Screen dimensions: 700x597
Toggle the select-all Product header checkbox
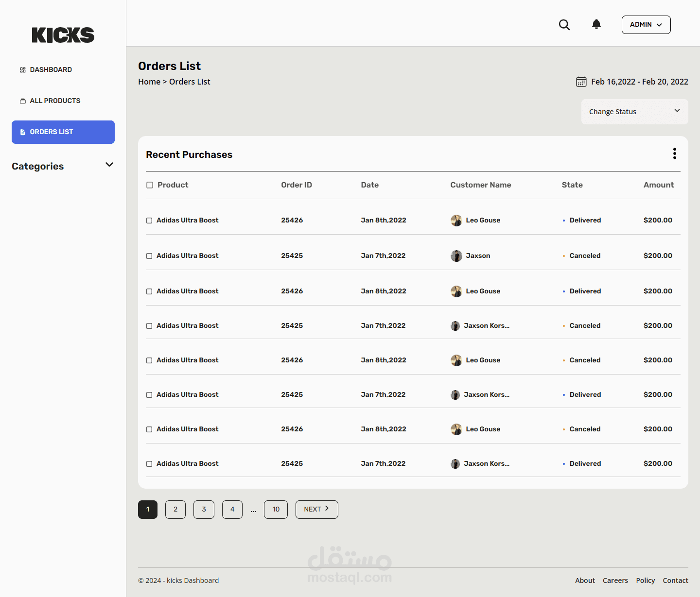[x=150, y=185]
